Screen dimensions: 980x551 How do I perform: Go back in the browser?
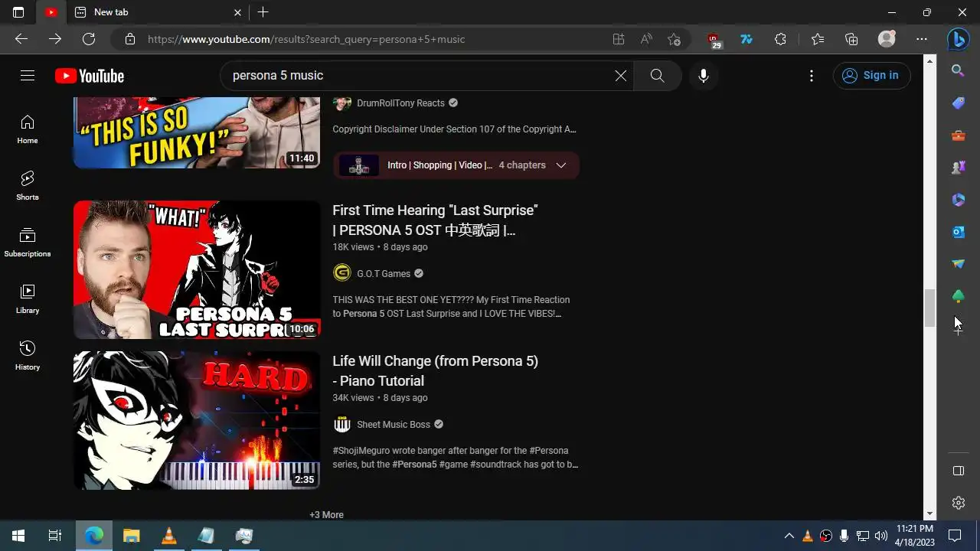pyautogui.click(x=21, y=39)
